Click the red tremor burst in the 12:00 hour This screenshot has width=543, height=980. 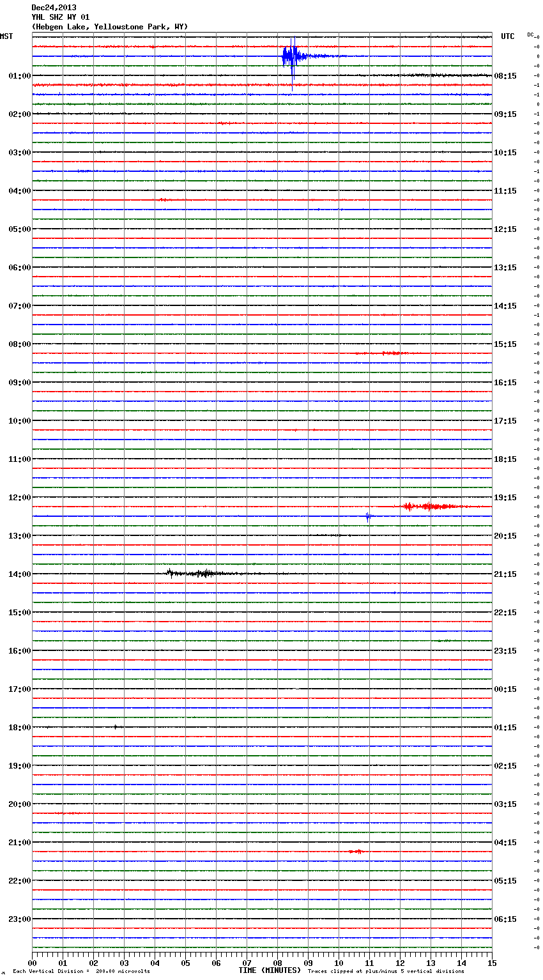[x=431, y=507]
